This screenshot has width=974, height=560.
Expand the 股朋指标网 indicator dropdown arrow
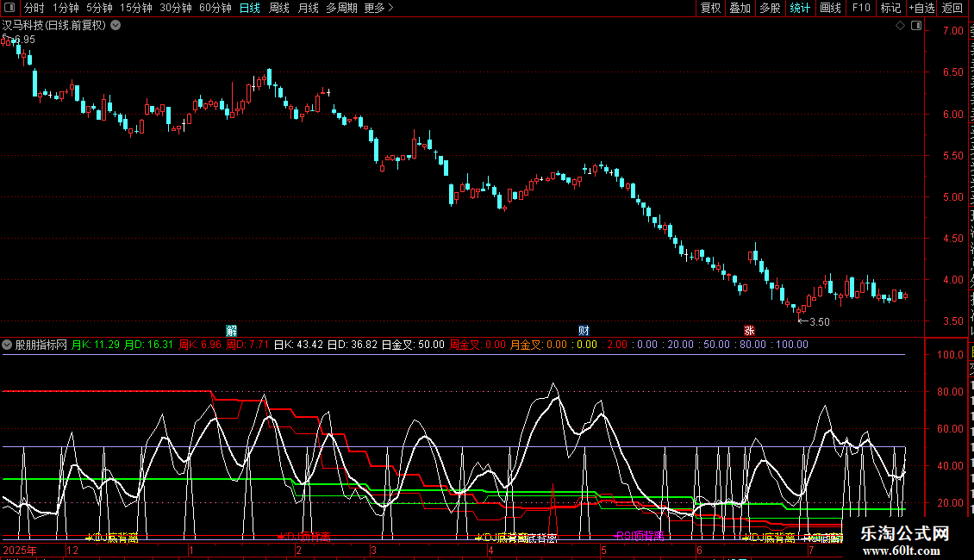[8, 345]
